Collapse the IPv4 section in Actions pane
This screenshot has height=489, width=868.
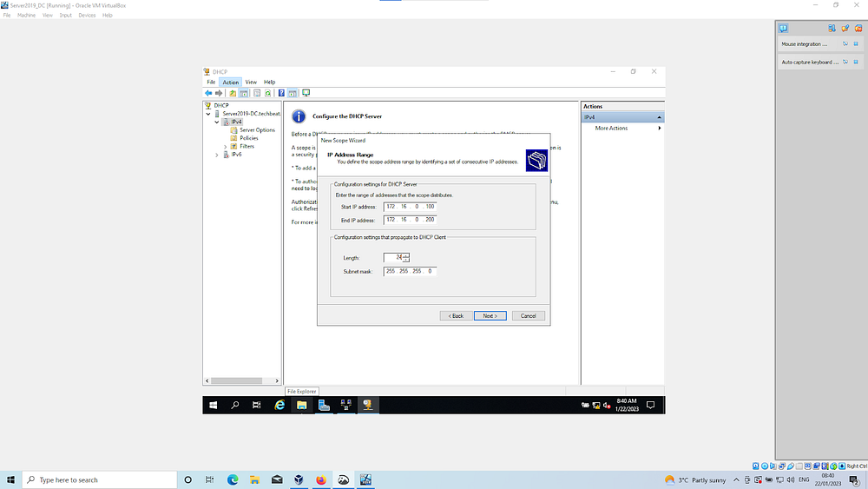pos(660,117)
